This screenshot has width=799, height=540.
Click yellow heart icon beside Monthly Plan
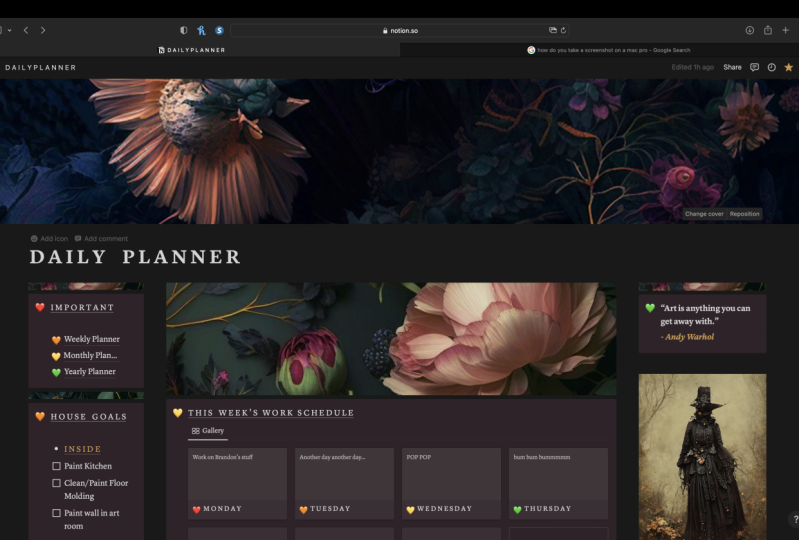tap(56, 356)
